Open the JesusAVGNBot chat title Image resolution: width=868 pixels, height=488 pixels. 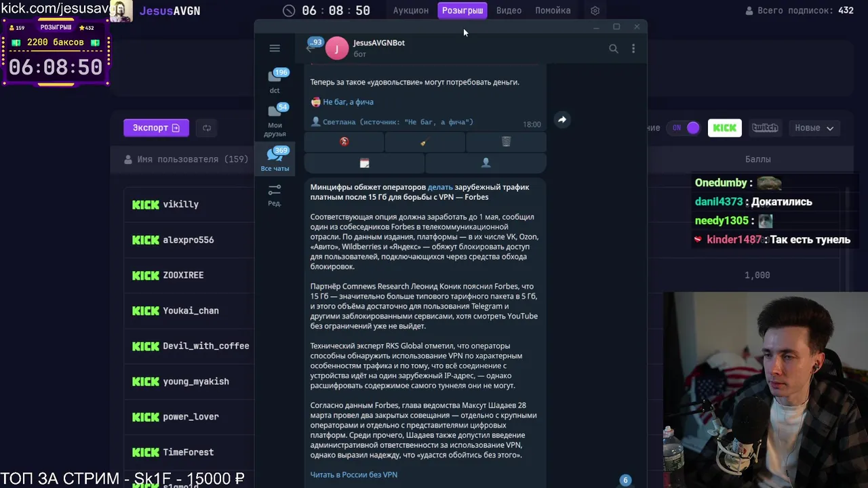click(378, 43)
